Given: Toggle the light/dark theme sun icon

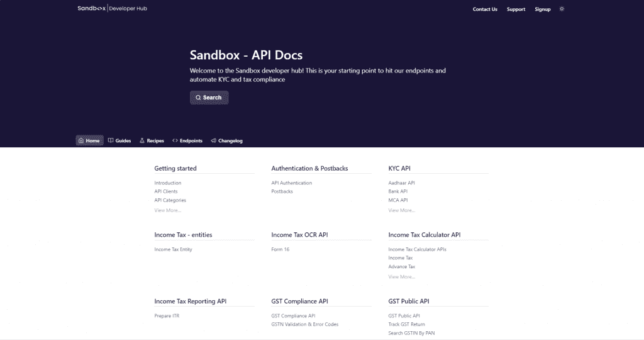Looking at the screenshot, I should tap(562, 9).
